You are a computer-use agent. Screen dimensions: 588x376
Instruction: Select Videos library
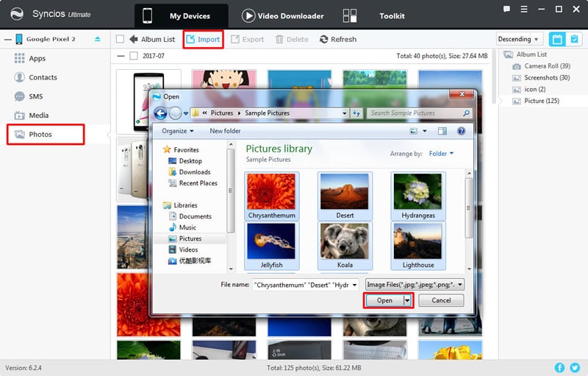point(183,249)
